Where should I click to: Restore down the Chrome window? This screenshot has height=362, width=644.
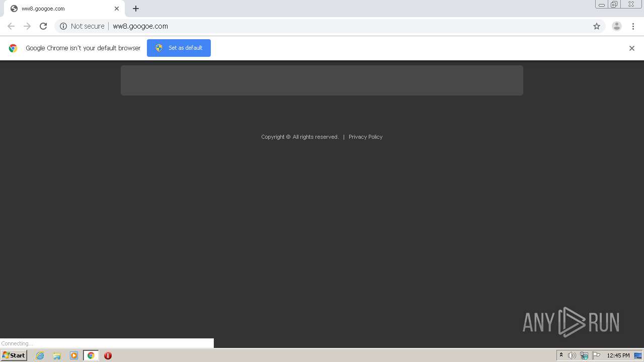point(614,5)
